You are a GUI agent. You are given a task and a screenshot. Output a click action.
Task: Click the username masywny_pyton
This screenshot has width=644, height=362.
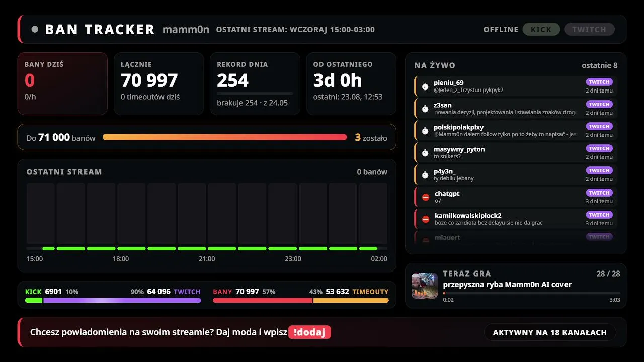coord(459,149)
